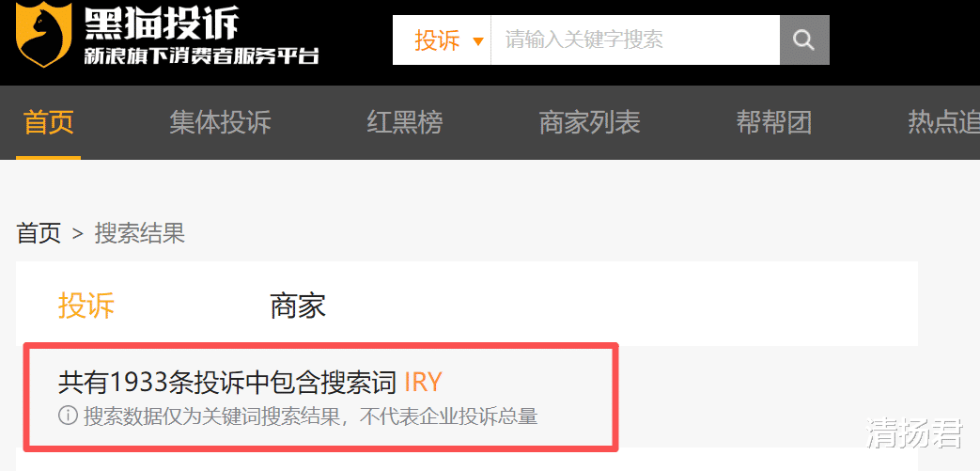
Task: Click the 新浪旗下消费者服务平台 tagline
Action: (x=201, y=55)
